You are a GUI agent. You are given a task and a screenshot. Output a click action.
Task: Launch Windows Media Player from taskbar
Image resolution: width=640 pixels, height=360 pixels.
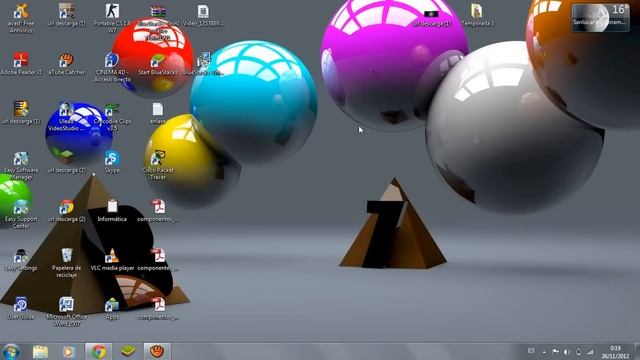click(x=69, y=351)
